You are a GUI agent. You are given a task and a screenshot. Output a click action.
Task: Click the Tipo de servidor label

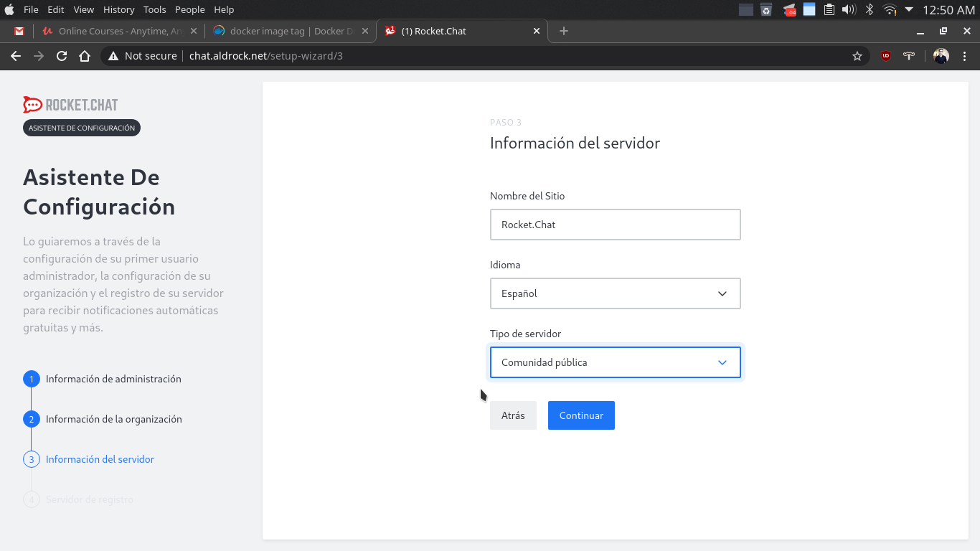tap(525, 334)
